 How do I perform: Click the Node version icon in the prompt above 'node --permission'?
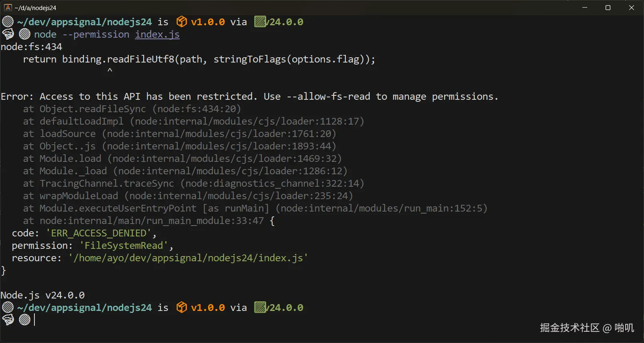point(260,22)
